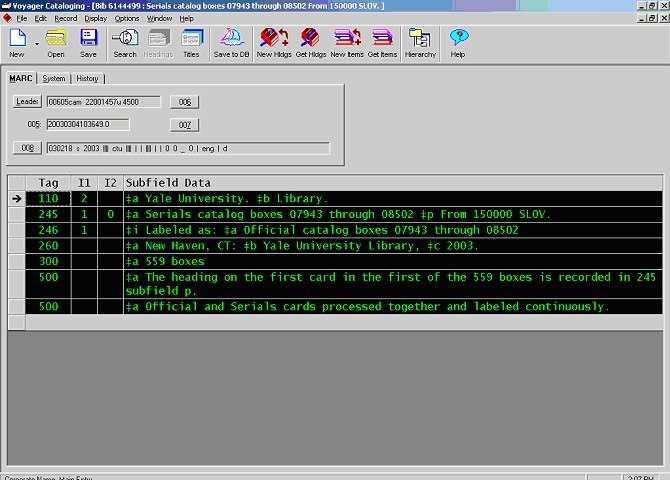Click the Save floppy disk icon
The height and width of the screenshot is (480, 670).
point(88,43)
